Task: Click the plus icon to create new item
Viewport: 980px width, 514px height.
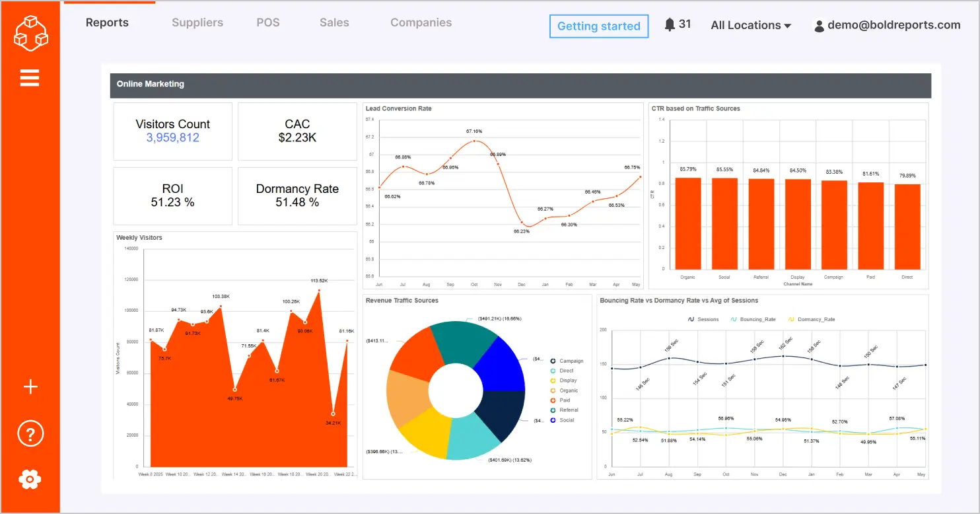Action: pos(30,386)
